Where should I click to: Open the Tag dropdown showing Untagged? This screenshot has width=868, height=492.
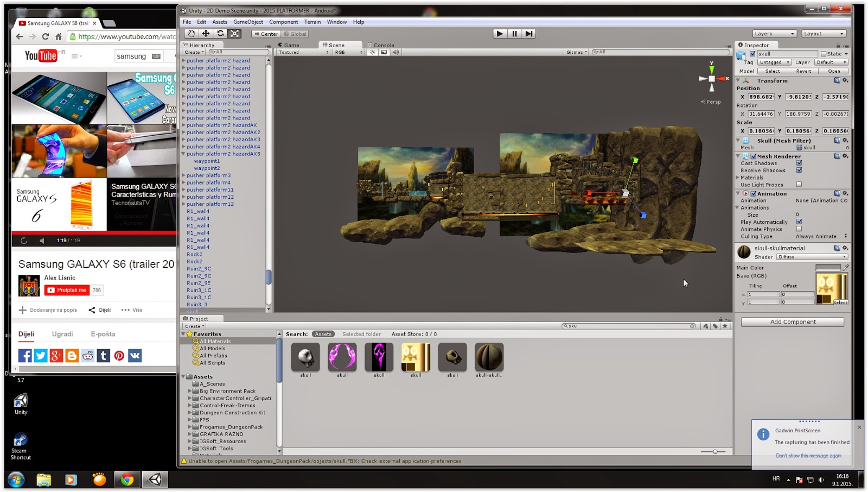pos(774,62)
